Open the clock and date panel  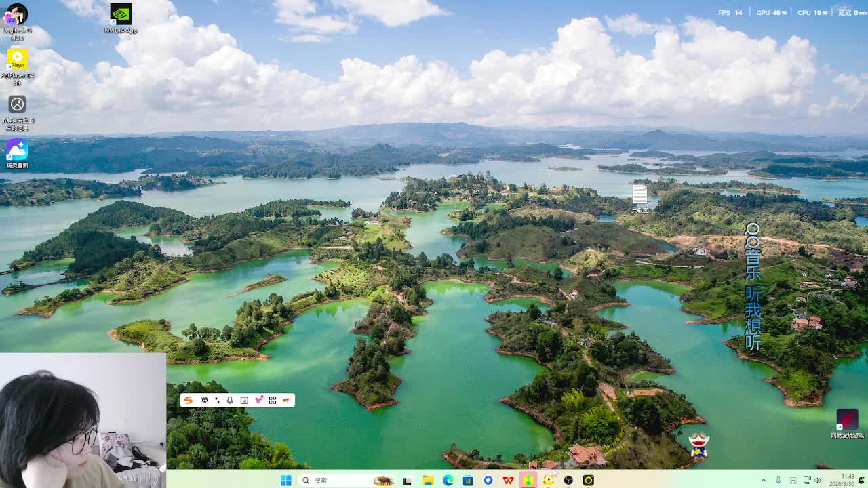click(847, 480)
